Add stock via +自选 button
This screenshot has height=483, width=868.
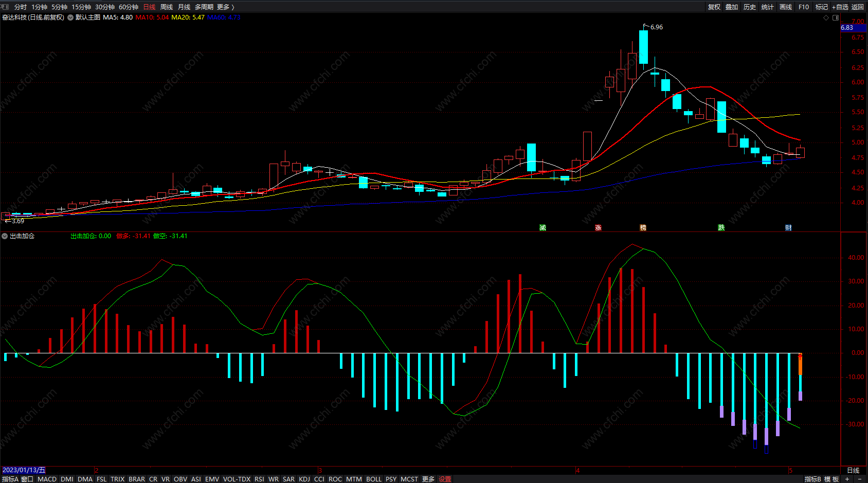pos(840,7)
